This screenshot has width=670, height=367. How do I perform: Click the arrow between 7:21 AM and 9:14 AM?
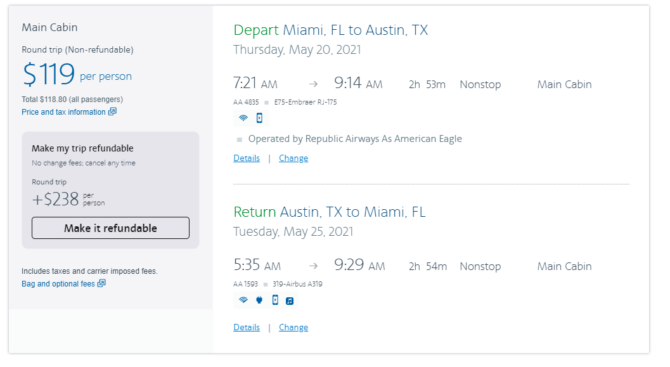click(x=313, y=84)
